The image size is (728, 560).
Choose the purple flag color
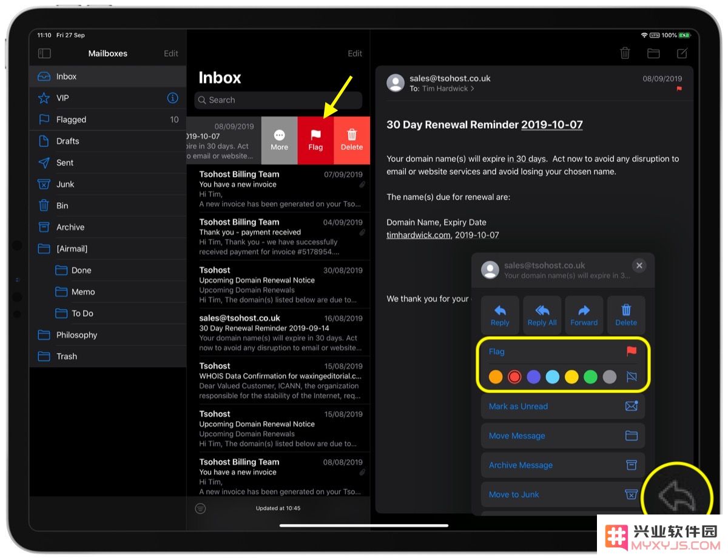click(x=533, y=377)
